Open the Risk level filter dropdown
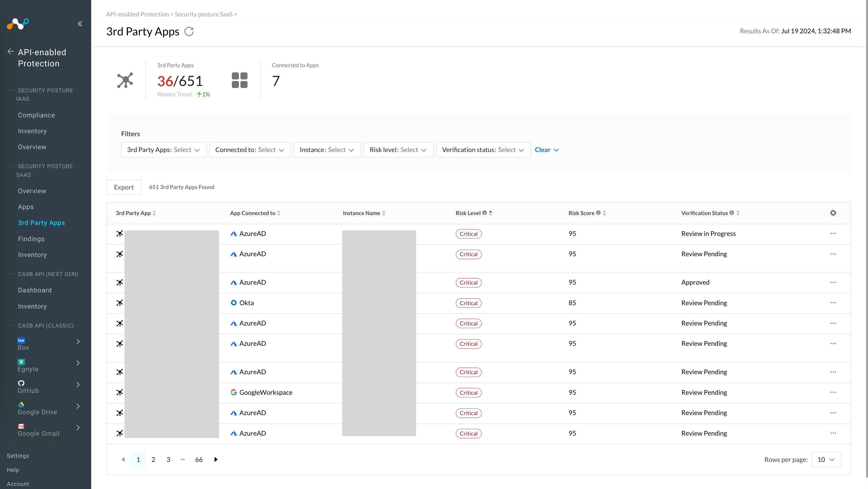Viewport: 868px width, 489px height. [398, 150]
